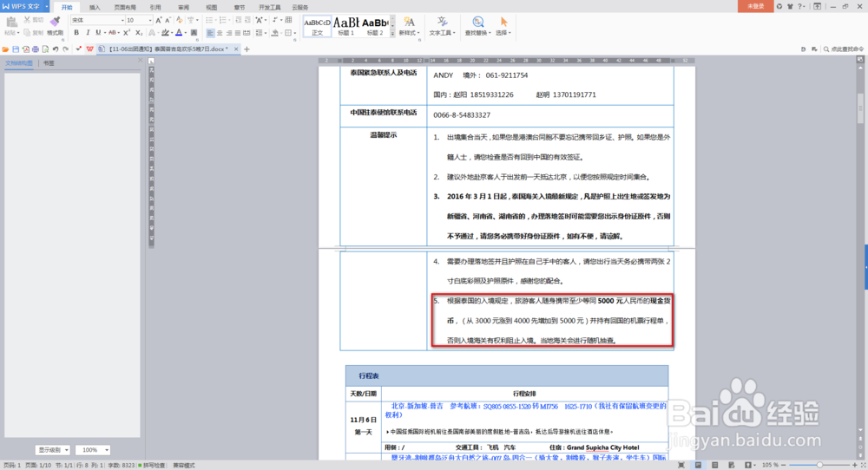Apply subscript X₂ formatting
Viewport: 868px width, 470px height.
(139, 33)
